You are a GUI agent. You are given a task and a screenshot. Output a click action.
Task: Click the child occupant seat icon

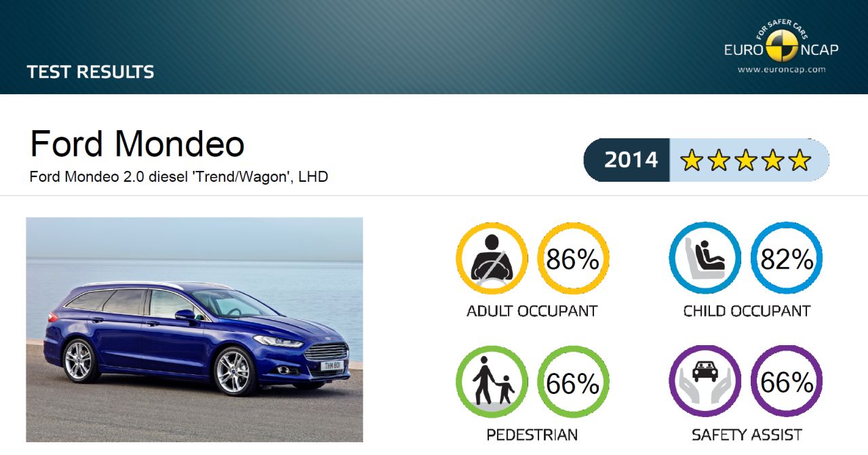coord(705,258)
